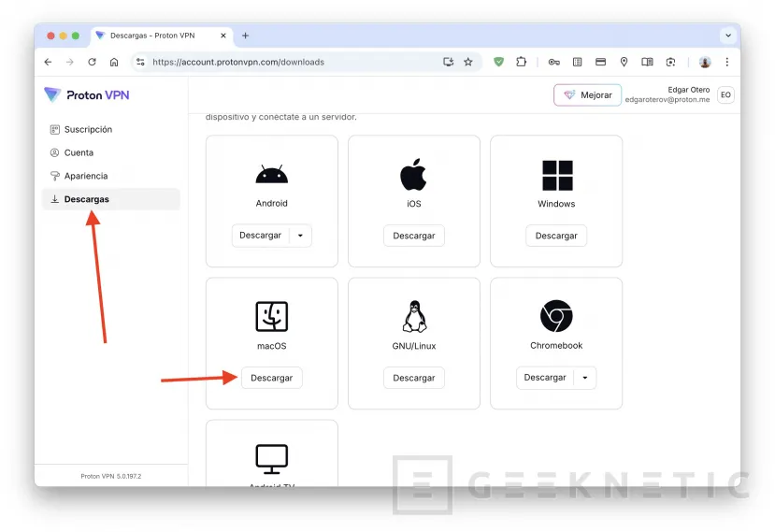
Task: Click the GNU/Linux label text
Action: pos(414,346)
